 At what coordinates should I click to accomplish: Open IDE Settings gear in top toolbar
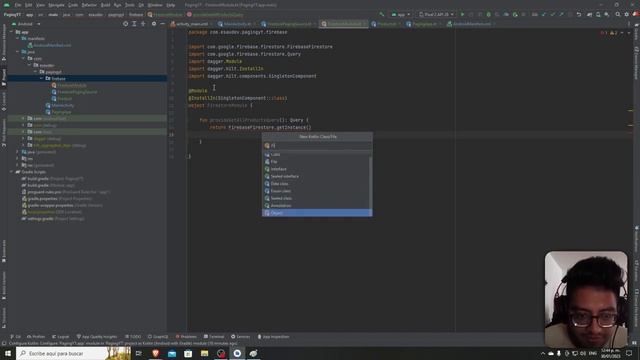pos(627,14)
